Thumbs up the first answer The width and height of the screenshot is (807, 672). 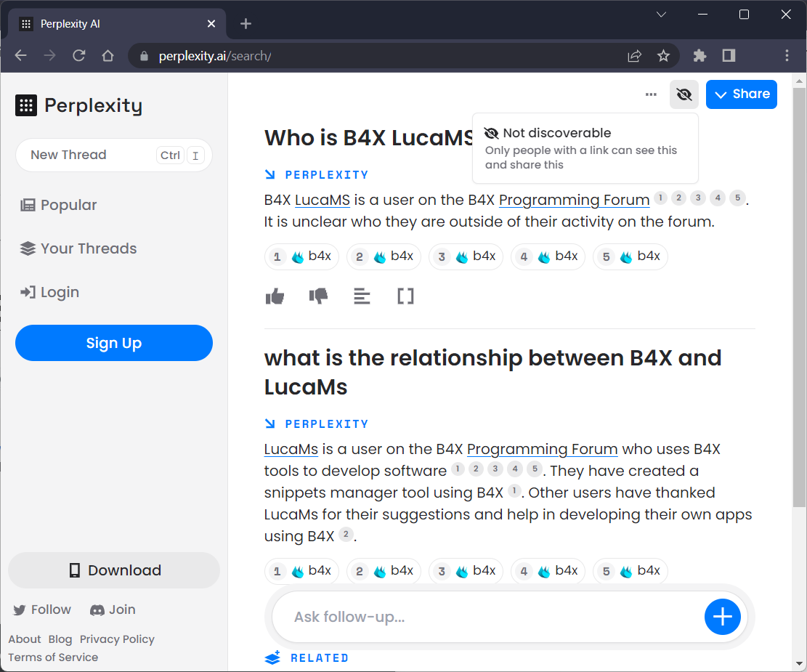tap(275, 296)
